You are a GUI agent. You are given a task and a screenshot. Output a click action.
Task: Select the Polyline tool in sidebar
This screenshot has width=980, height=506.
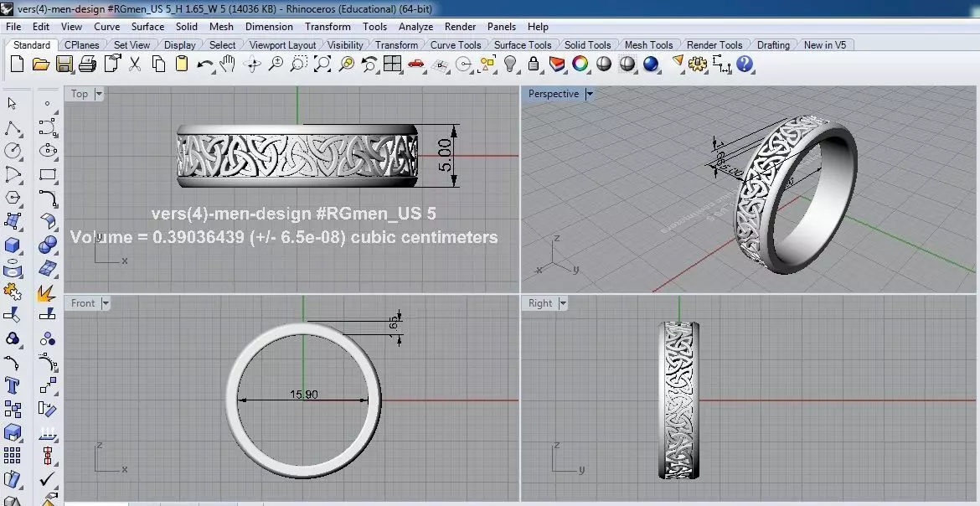click(12, 128)
